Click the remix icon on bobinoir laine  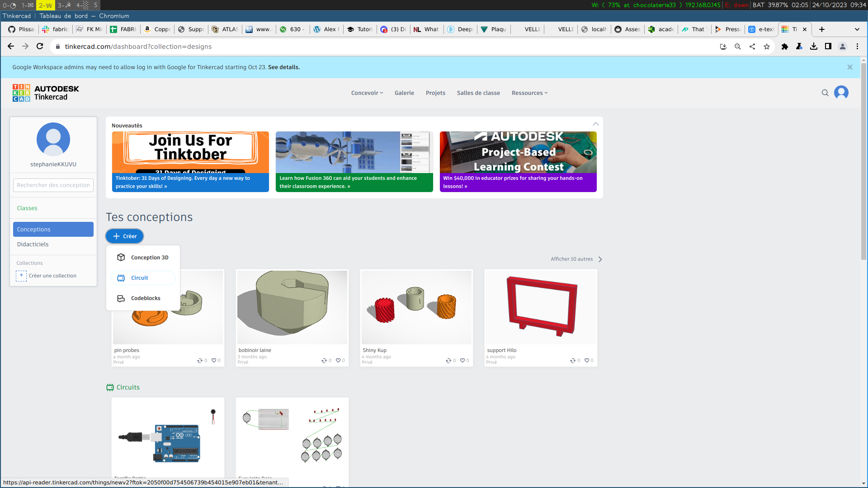[324, 361]
